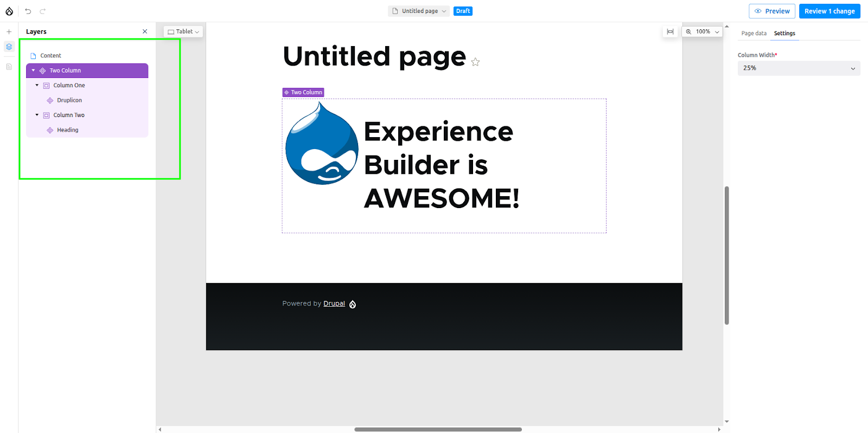Undo the last change
This screenshot has height=433, width=868.
click(28, 11)
